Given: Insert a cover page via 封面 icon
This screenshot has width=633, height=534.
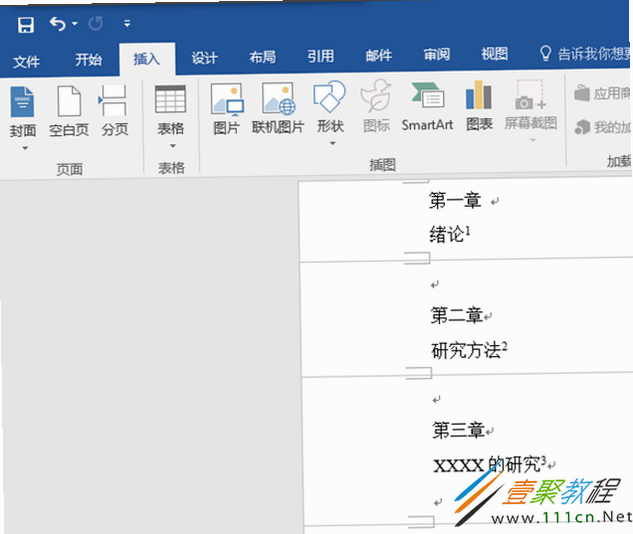Looking at the screenshot, I should pyautogui.click(x=23, y=101).
